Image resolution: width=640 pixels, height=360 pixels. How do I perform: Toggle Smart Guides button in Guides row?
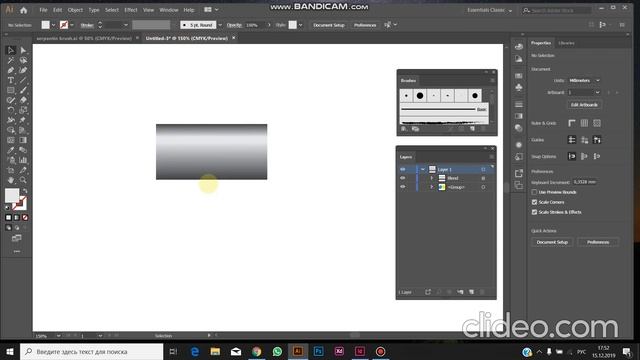597,140
